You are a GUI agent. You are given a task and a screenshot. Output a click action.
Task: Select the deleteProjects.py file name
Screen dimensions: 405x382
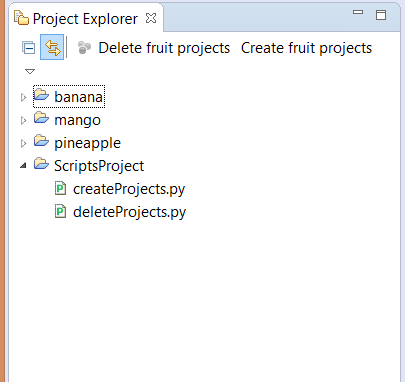tap(129, 212)
